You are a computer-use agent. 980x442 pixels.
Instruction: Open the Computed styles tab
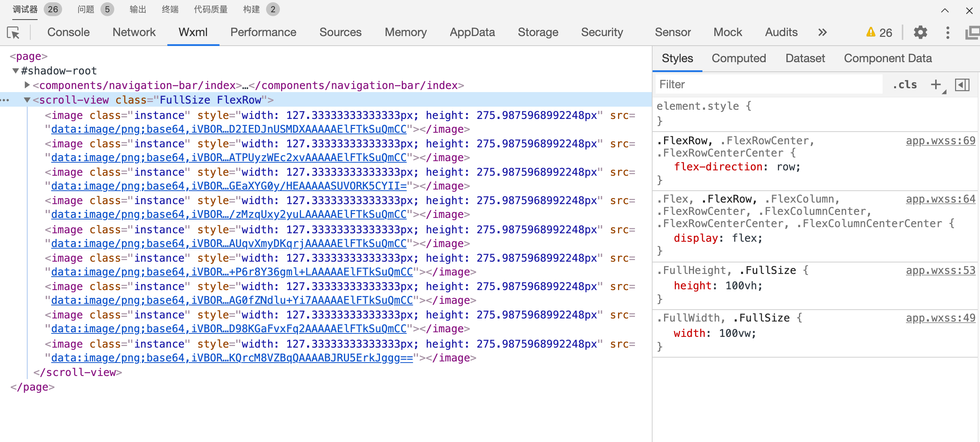coord(738,58)
